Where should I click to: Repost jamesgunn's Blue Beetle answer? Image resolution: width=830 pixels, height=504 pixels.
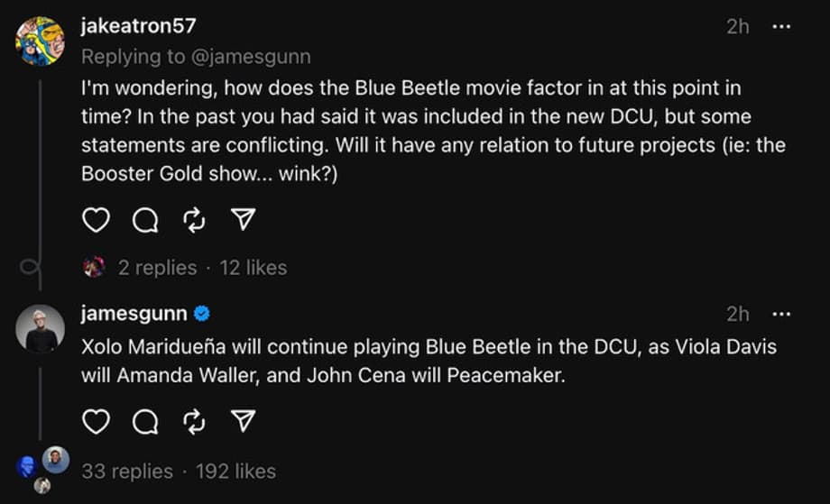(x=194, y=422)
